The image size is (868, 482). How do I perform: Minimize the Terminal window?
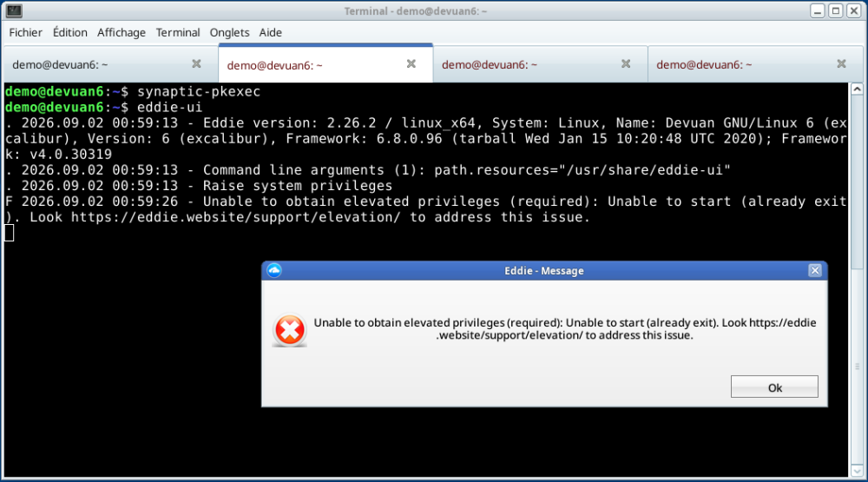tap(818, 10)
